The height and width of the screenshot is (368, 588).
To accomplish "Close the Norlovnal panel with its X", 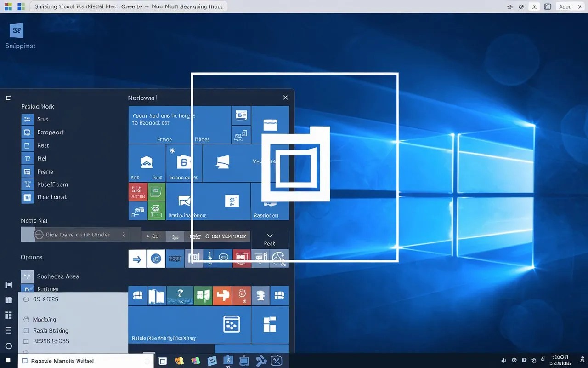I will [x=285, y=98].
